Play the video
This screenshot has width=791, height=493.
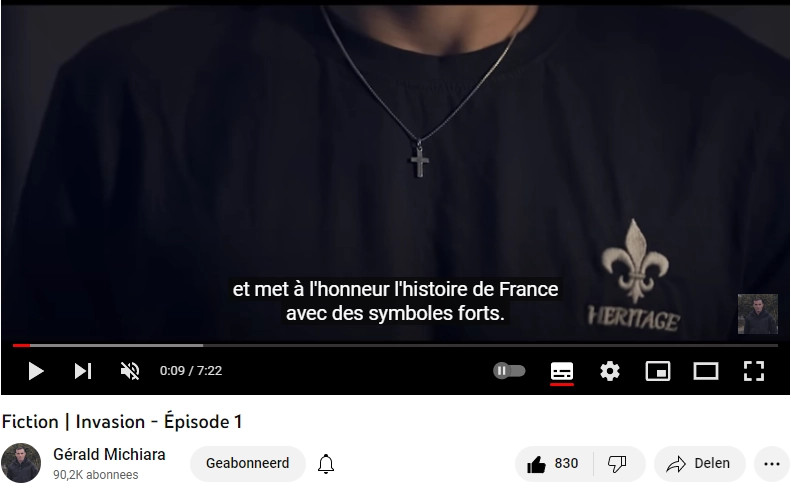[x=35, y=371]
